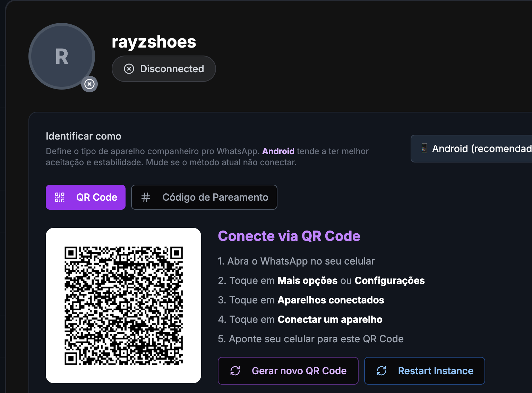Click the Mais opções text in step 2
The image size is (532, 393).
click(x=308, y=281)
